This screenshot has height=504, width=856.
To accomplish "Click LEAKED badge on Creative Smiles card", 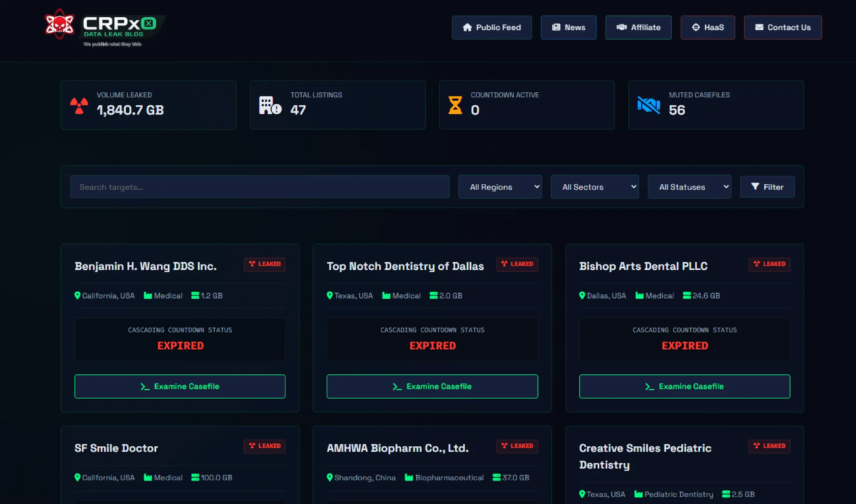I will pyautogui.click(x=769, y=446).
